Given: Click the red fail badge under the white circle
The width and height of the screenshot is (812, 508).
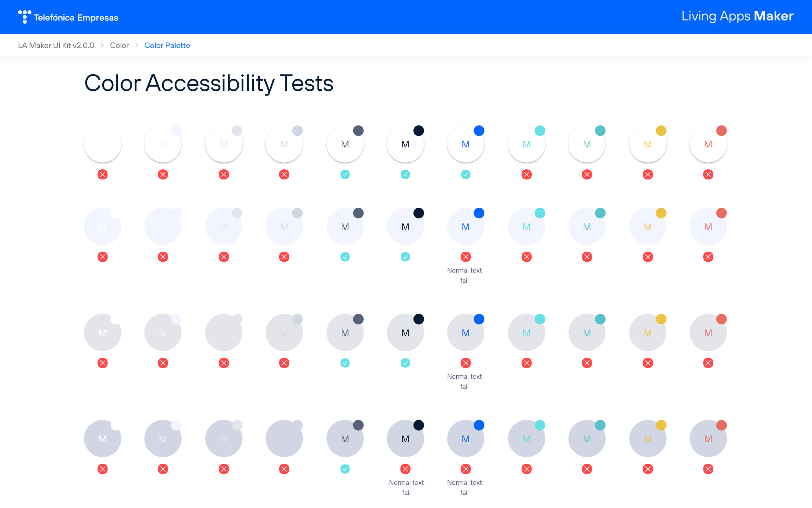Looking at the screenshot, I should pyautogui.click(x=102, y=175).
